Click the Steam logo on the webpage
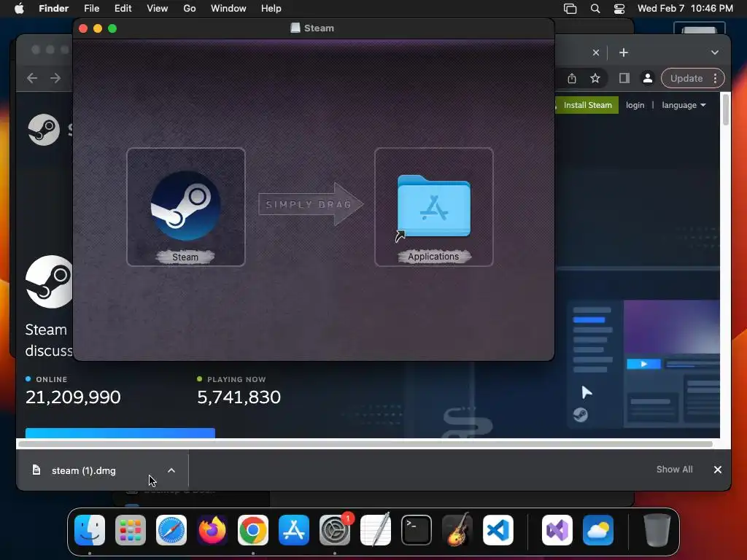This screenshot has width=747, height=560. [x=44, y=130]
